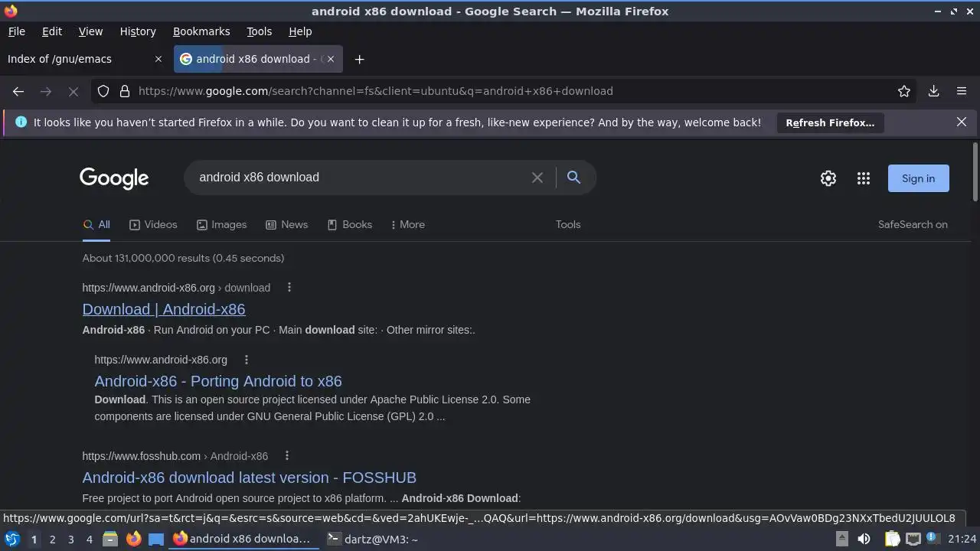Go back with the Back arrow
This screenshot has width=980, height=551.
coord(18,91)
